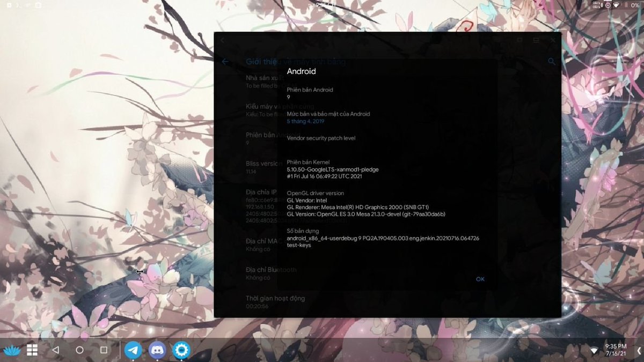Click the Phiên bản Kernel label

(308, 162)
